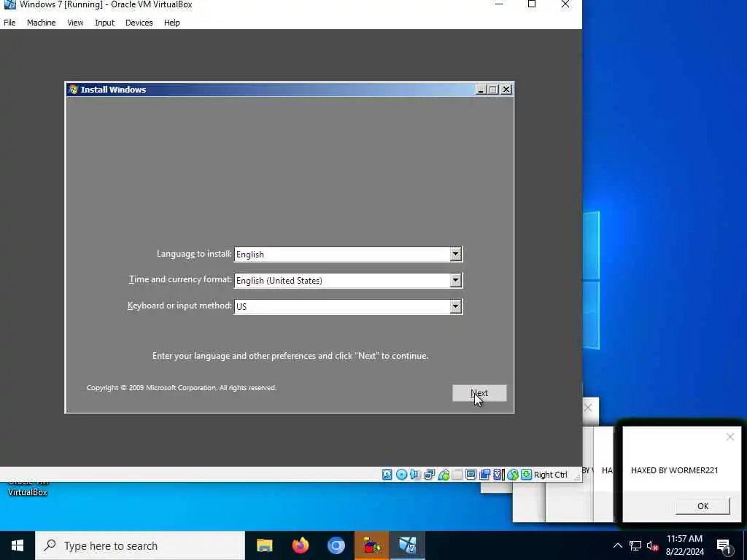This screenshot has width=747, height=560.
Task: Click display settings status icon
Action: [471, 474]
